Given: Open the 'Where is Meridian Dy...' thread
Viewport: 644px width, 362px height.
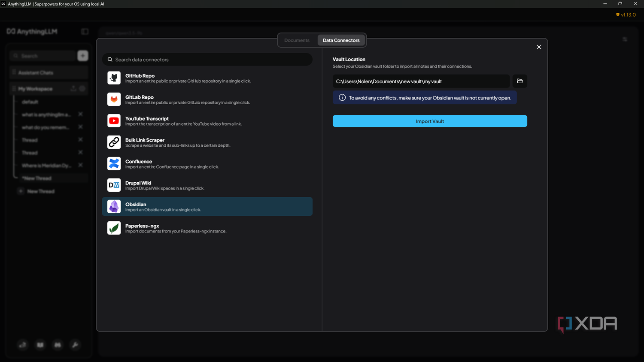Looking at the screenshot, I should tap(46, 166).
